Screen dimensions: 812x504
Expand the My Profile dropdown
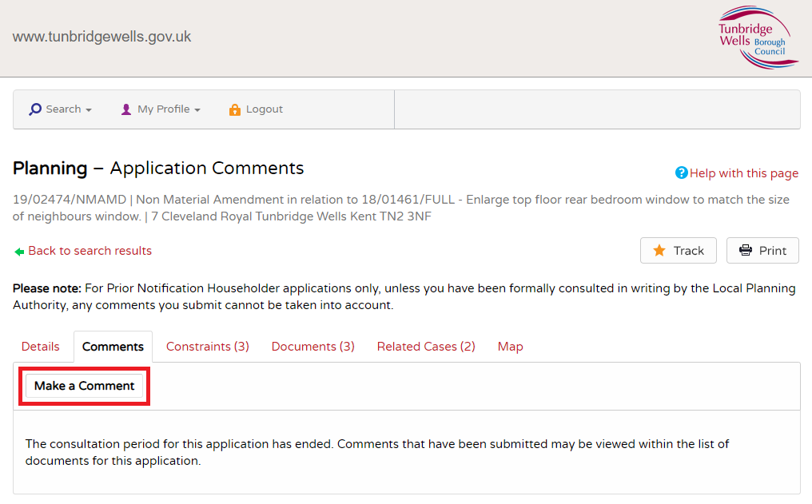point(161,109)
